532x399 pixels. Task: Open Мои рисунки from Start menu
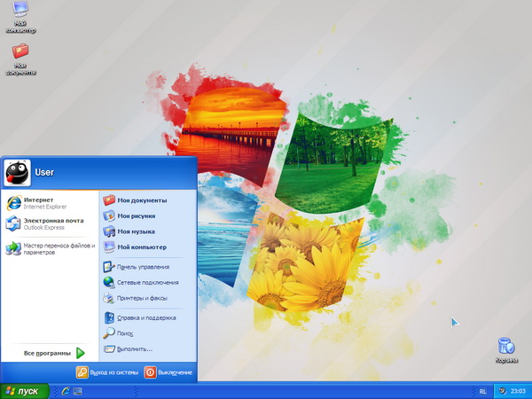[135, 215]
